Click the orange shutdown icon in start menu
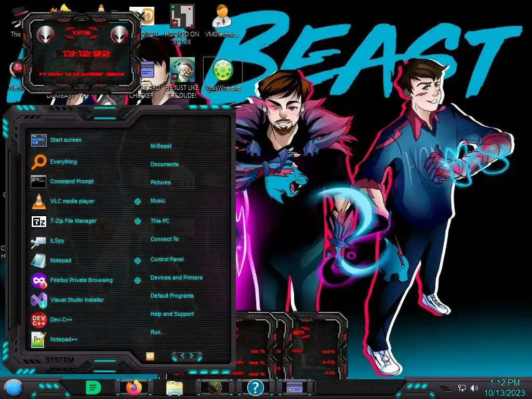Screen dimensions: 532x399 tap(150, 356)
